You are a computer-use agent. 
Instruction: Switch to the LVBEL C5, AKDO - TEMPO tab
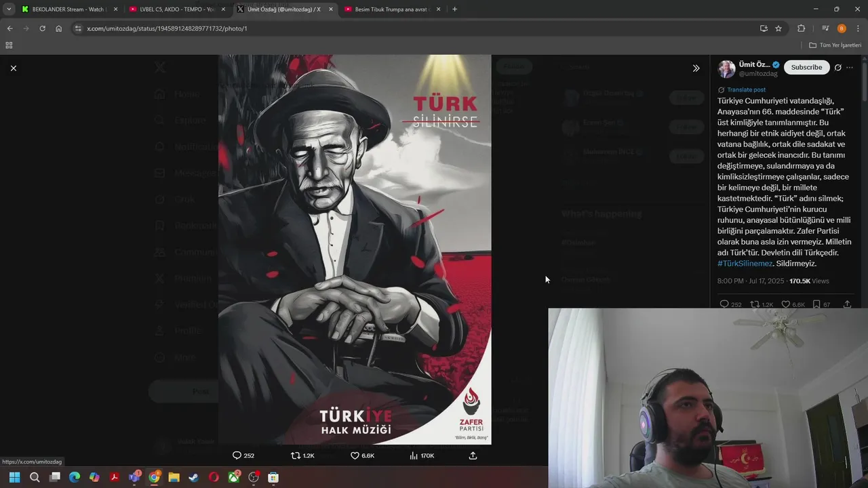pos(176,9)
